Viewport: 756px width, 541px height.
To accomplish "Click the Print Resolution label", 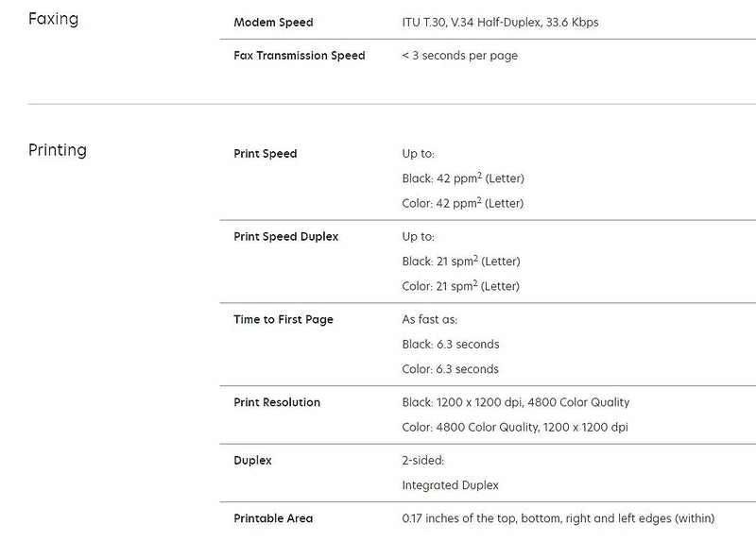I will coord(277,402).
